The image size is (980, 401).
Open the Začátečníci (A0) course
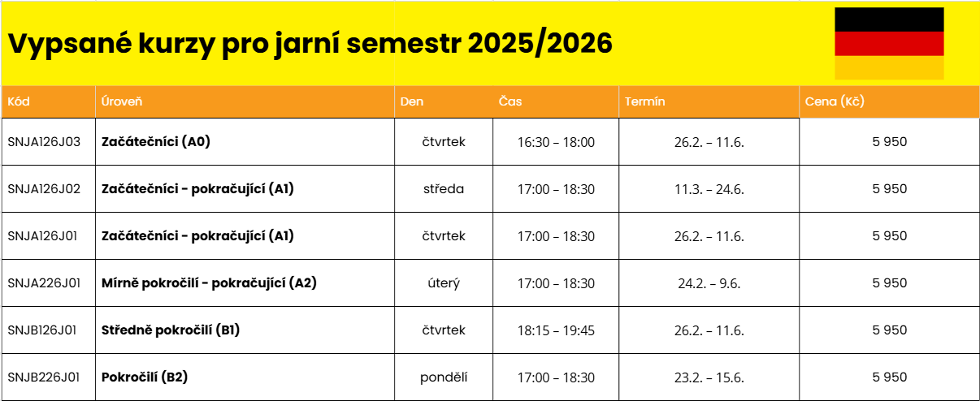156,142
